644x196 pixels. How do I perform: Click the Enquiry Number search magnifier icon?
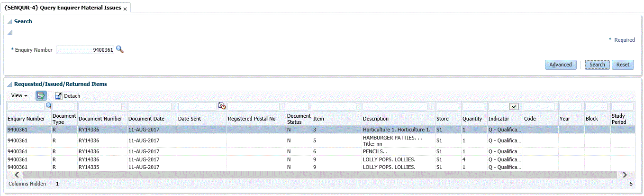click(120, 49)
